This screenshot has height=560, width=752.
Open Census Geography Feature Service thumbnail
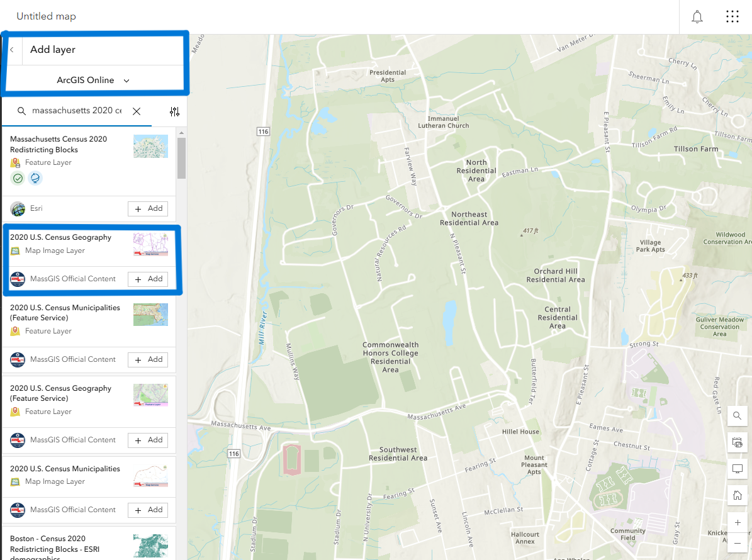[x=150, y=395]
